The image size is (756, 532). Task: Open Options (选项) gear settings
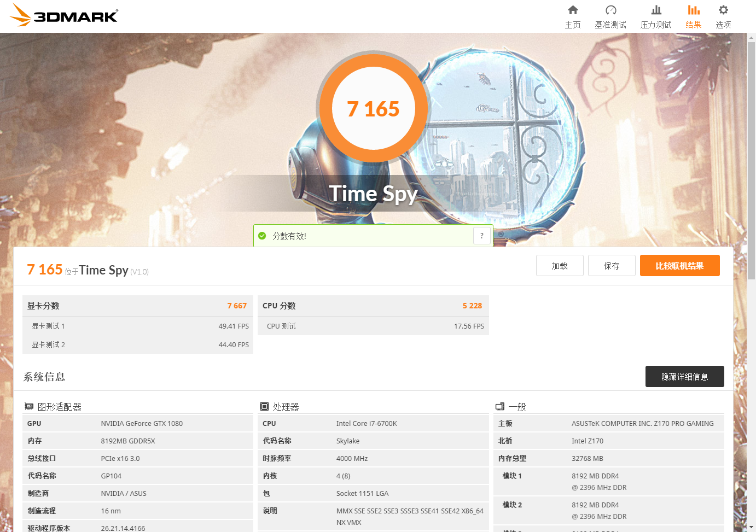723,16
